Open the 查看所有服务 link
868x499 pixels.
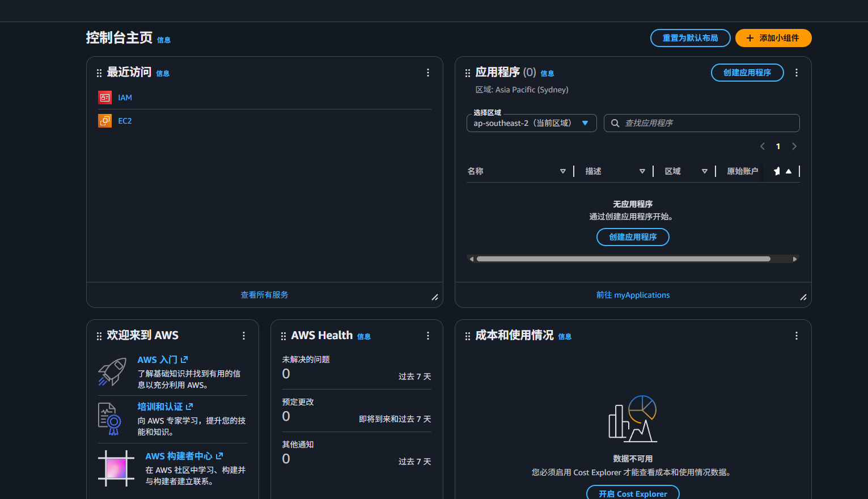[264, 295]
